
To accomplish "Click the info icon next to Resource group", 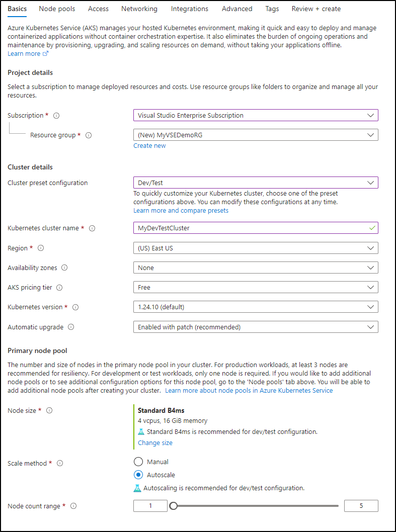I will click(89, 135).
